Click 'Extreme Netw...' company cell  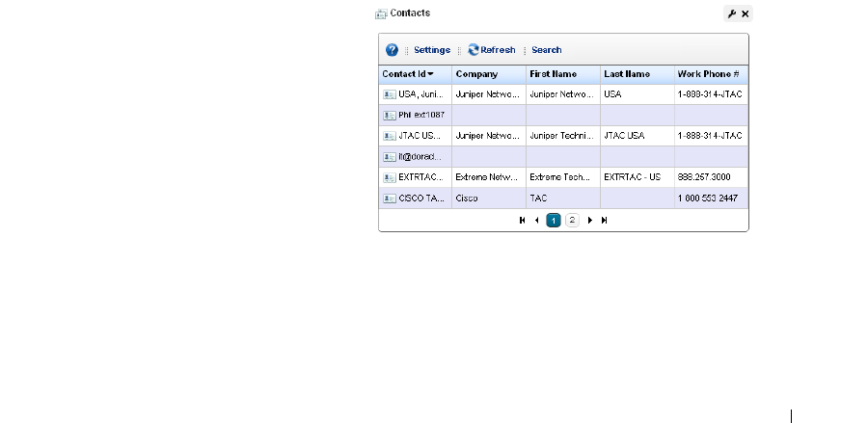(x=489, y=177)
